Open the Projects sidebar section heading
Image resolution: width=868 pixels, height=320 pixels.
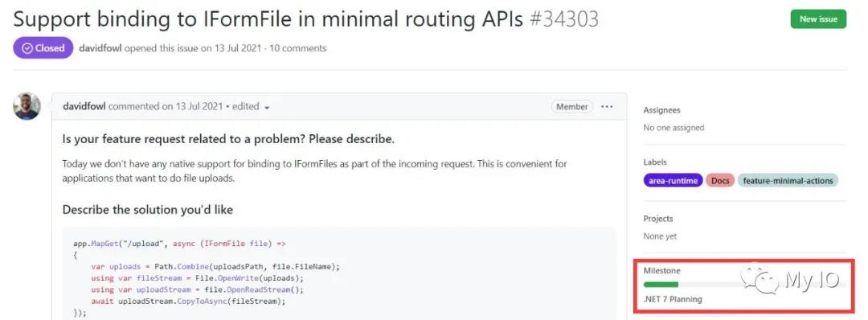tap(658, 219)
